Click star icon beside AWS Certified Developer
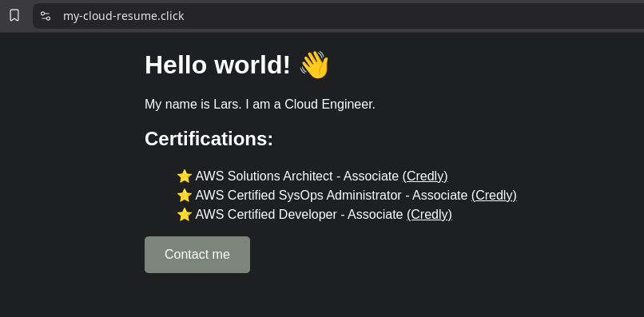This screenshot has width=644, height=317. [185, 215]
